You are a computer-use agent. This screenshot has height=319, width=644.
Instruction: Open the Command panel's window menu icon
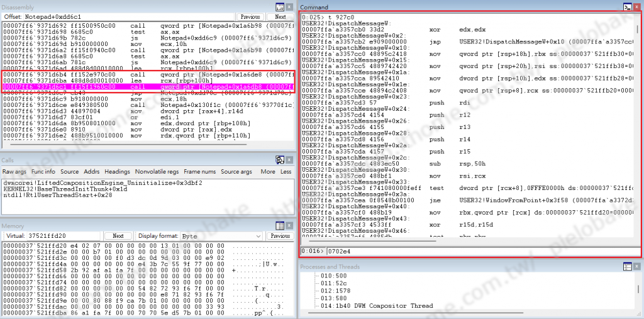click(627, 7)
